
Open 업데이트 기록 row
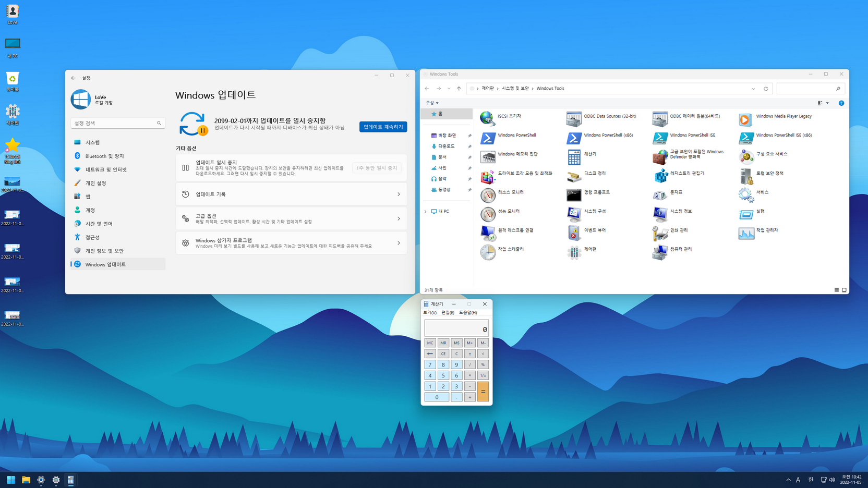[x=291, y=194]
